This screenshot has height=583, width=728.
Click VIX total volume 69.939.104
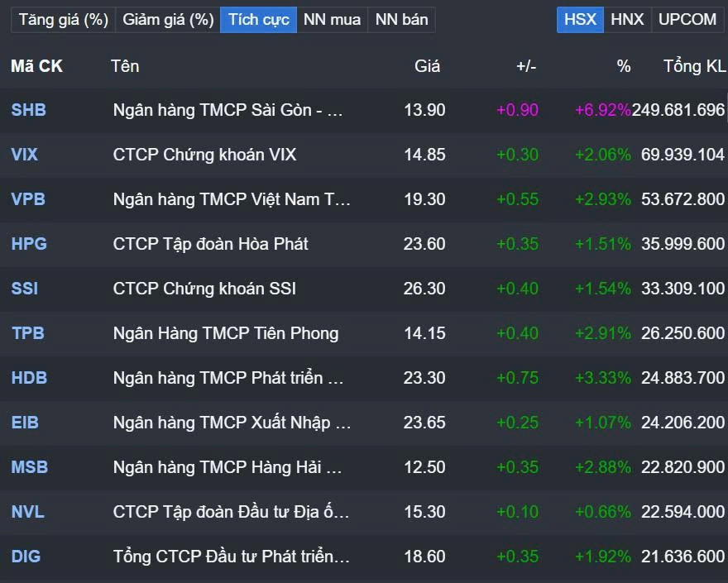(x=683, y=155)
